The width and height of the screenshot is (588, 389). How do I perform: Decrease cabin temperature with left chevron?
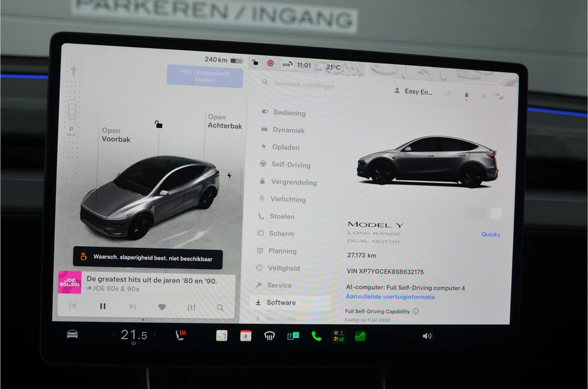[113, 334]
